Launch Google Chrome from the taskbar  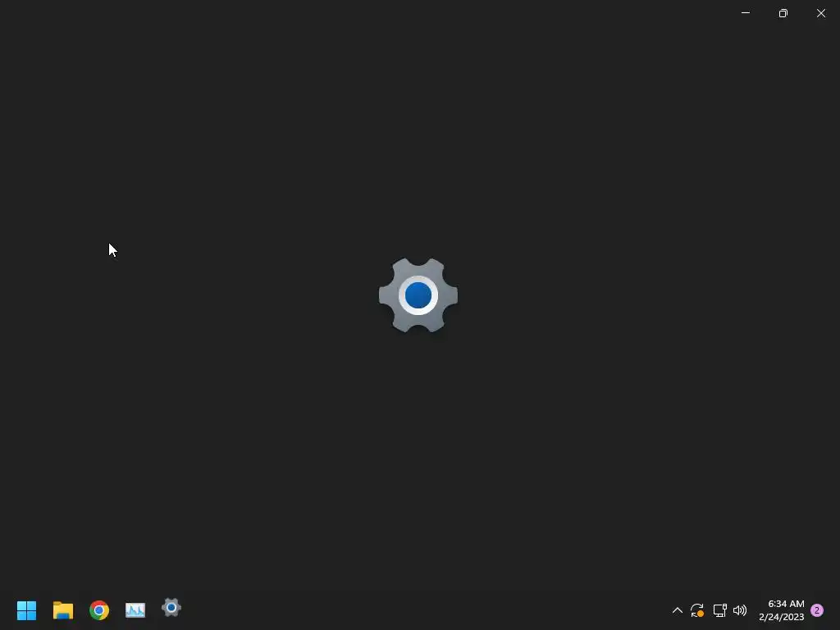pos(99,610)
